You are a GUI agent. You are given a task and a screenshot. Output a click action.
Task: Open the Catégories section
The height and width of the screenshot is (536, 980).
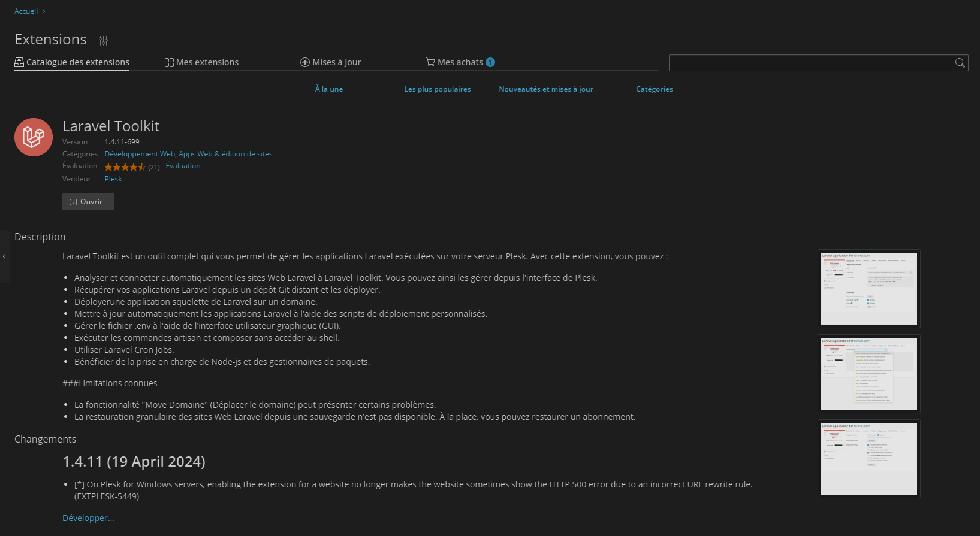(655, 89)
